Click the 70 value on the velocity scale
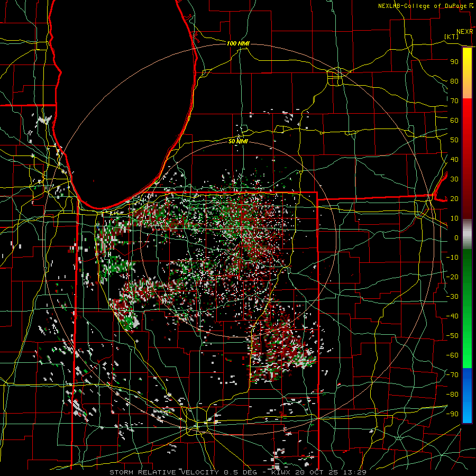This screenshot has width=476, height=476. 454,101
